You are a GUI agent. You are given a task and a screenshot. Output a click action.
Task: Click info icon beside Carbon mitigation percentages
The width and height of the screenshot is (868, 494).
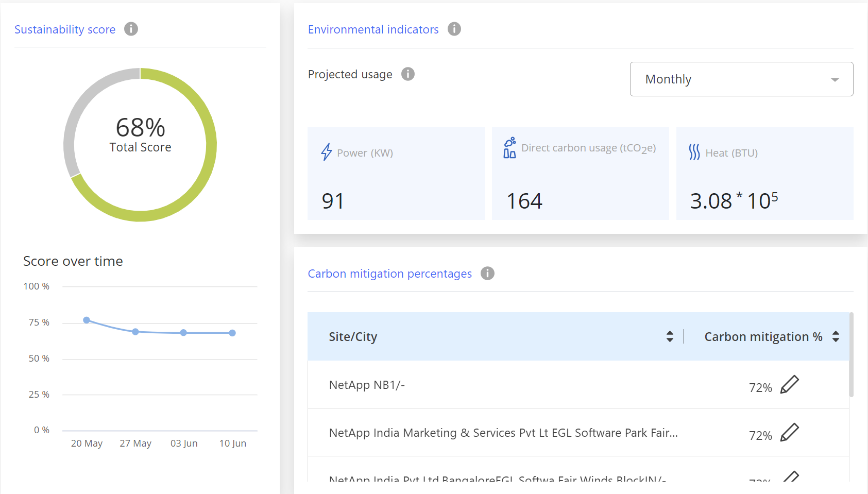coord(487,274)
